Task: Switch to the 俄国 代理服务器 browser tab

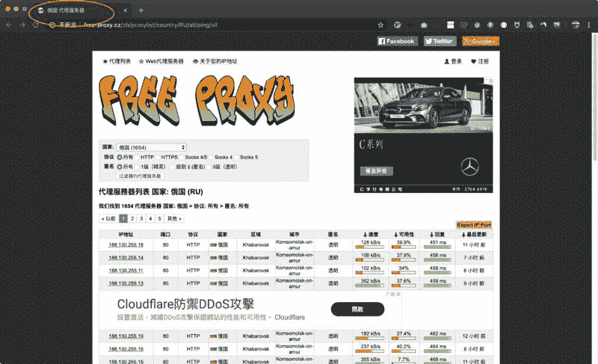Action: pos(71,10)
